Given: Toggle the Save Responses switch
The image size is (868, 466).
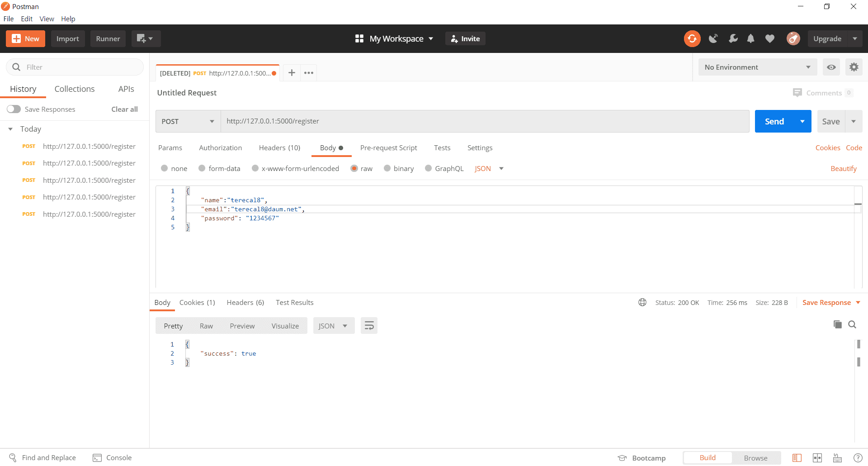Looking at the screenshot, I should (14, 109).
